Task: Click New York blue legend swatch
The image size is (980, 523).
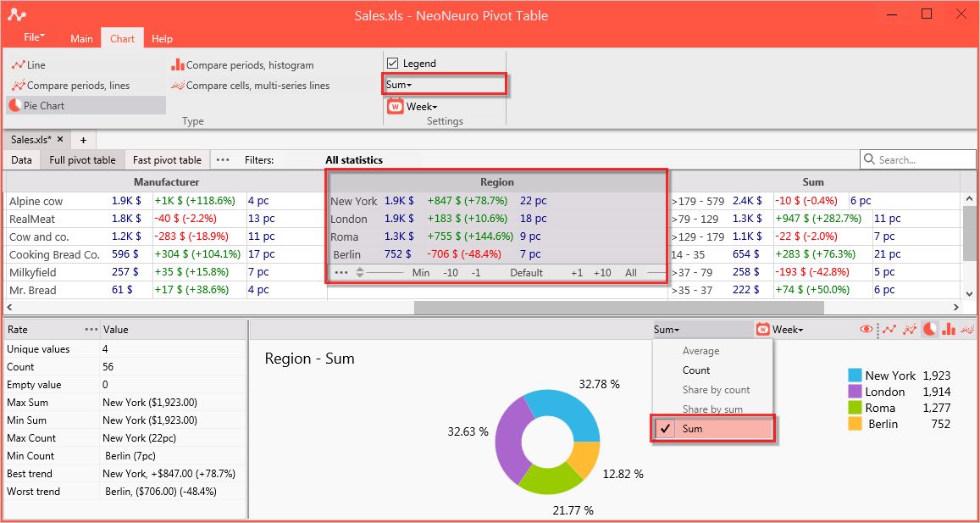Action: [x=855, y=376]
